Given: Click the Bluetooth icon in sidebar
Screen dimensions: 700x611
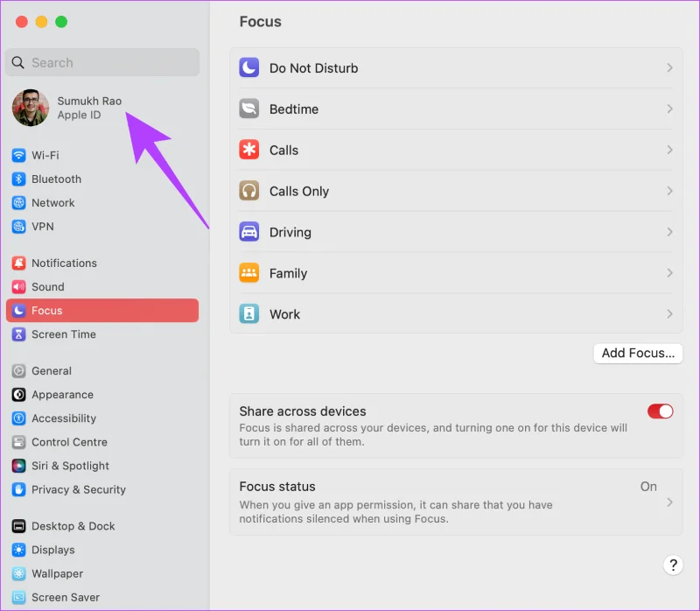Looking at the screenshot, I should click(x=18, y=179).
